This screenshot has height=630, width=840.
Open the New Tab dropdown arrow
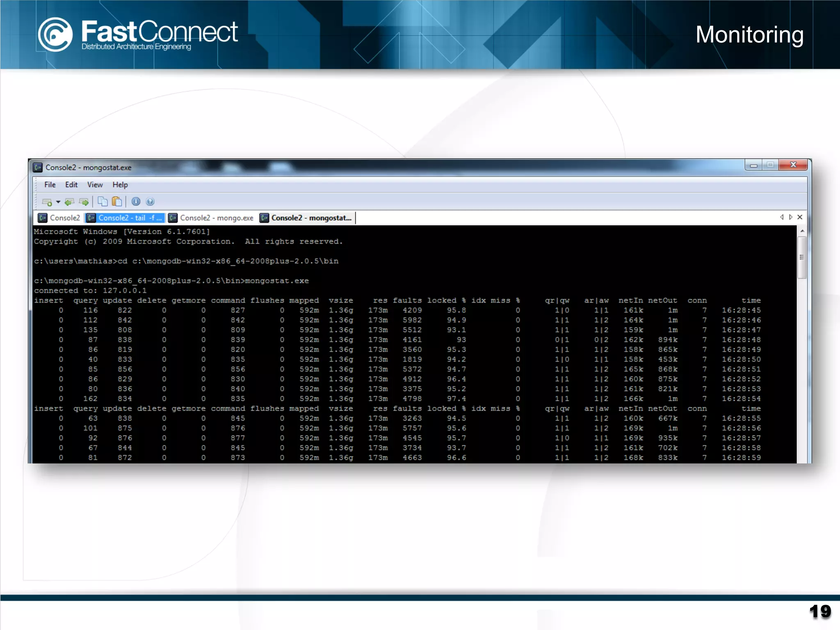[x=58, y=202]
